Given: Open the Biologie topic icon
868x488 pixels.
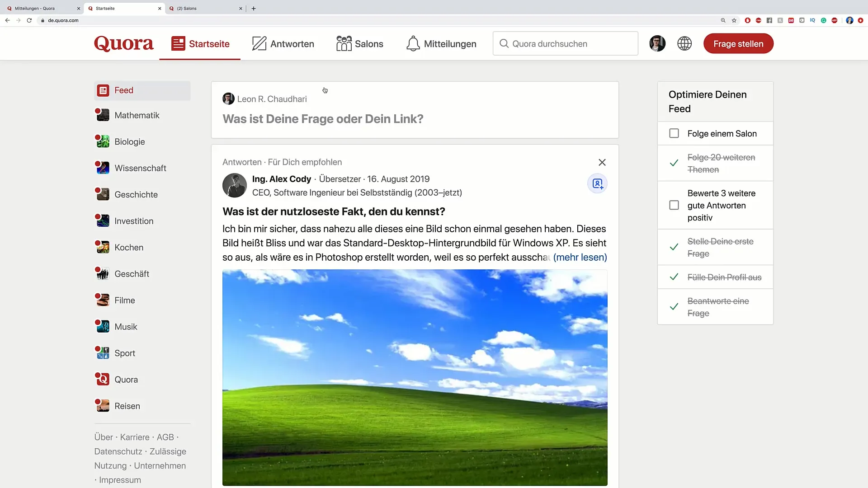Looking at the screenshot, I should 103,141.
